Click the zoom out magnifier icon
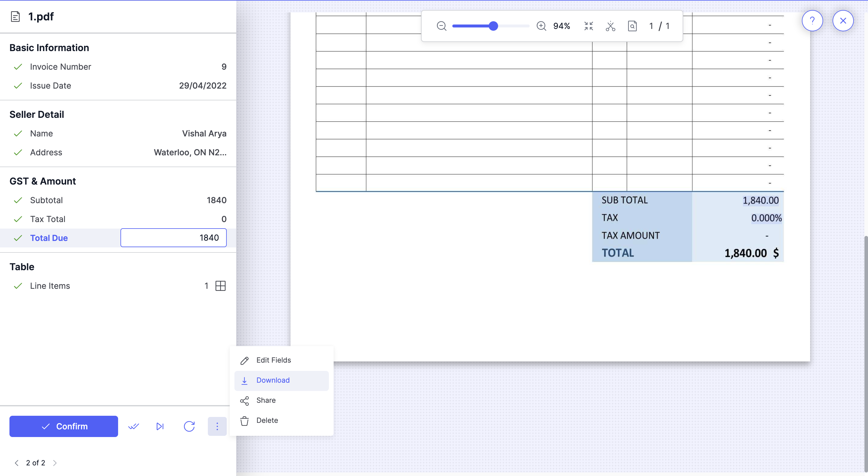 [x=441, y=26]
